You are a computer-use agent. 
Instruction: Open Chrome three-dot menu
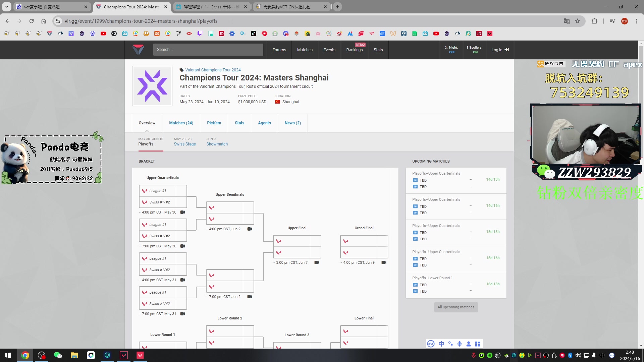(x=637, y=21)
